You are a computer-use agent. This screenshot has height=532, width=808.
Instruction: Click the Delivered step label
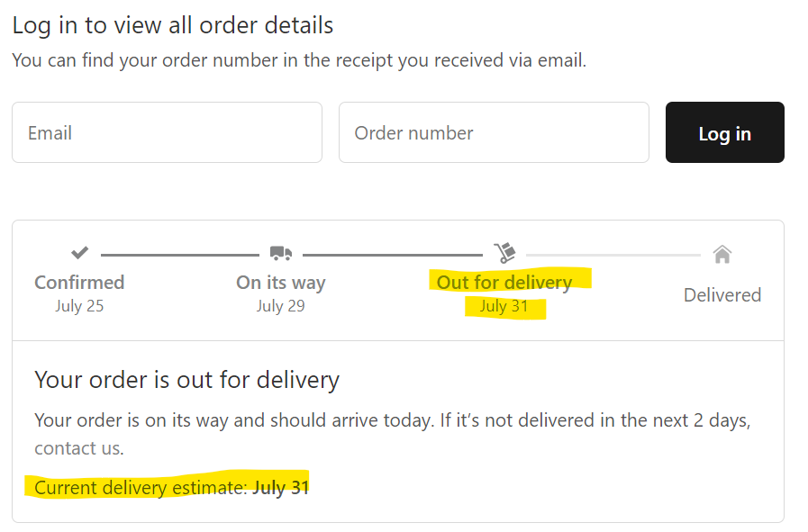[722, 295]
